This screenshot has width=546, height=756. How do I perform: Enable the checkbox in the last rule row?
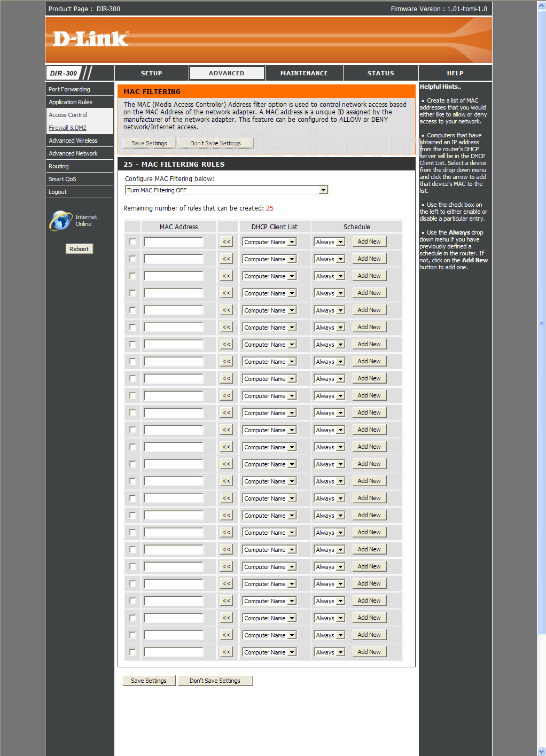[x=132, y=652]
